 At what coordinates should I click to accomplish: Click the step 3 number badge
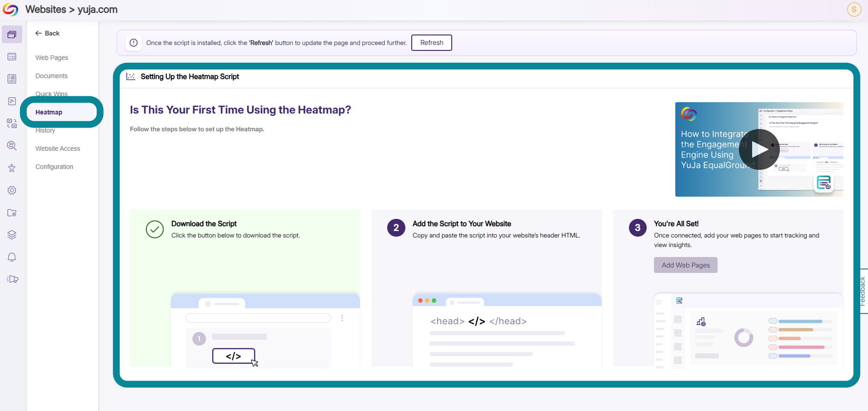(x=638, y=228)
